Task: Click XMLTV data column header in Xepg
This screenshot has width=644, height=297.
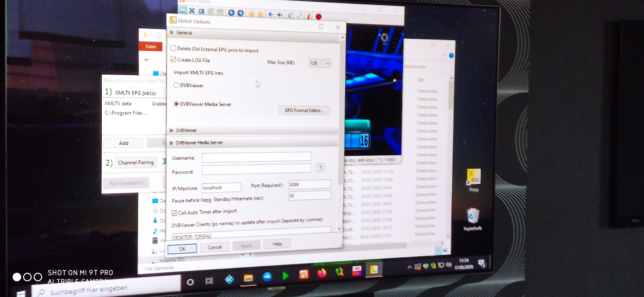Action: (118, 103)
